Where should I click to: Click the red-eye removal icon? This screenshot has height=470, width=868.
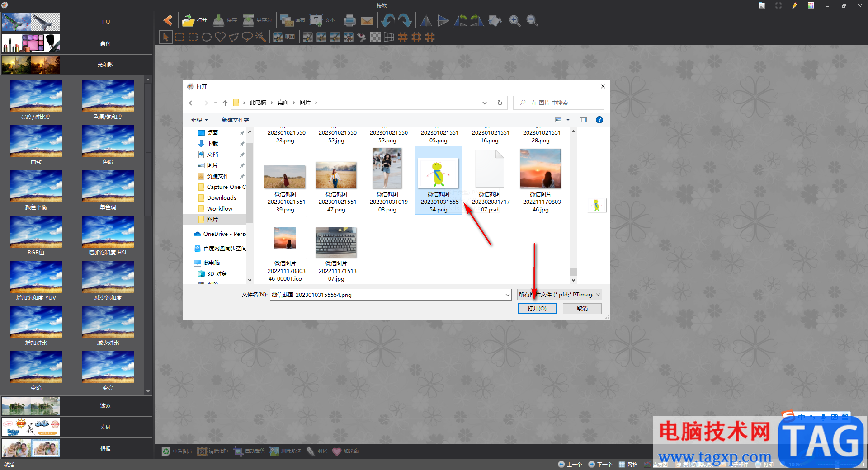point(362,37)
